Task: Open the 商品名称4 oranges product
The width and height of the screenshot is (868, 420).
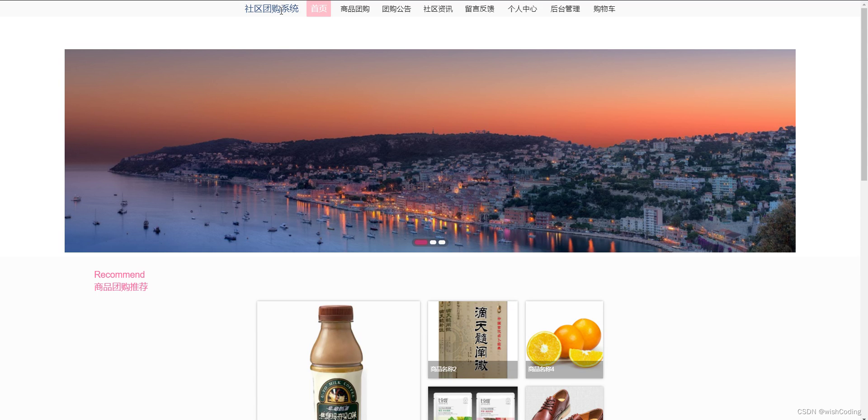Action: pyautogui.click(x=564, y=340)
